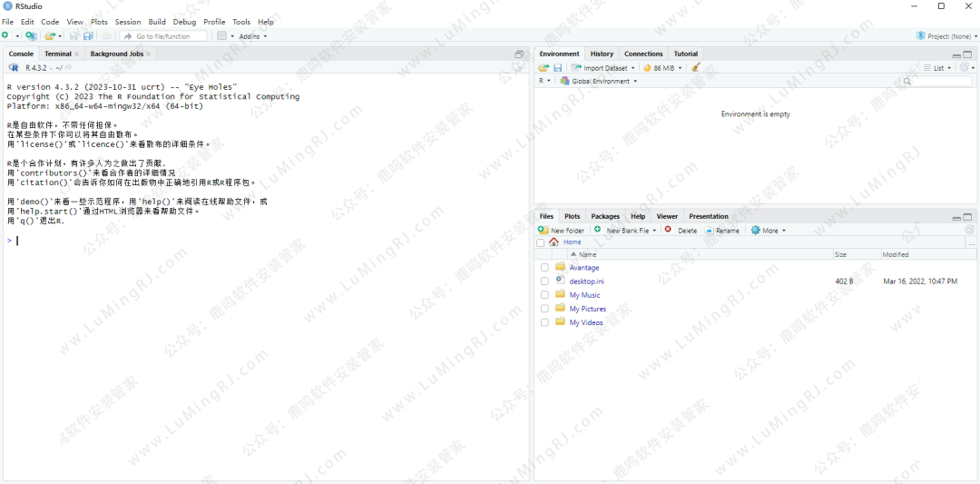980x484 pixels.
Task: Minimize the Environment pane
Action: pyautogui.click(x=956, y=55)
